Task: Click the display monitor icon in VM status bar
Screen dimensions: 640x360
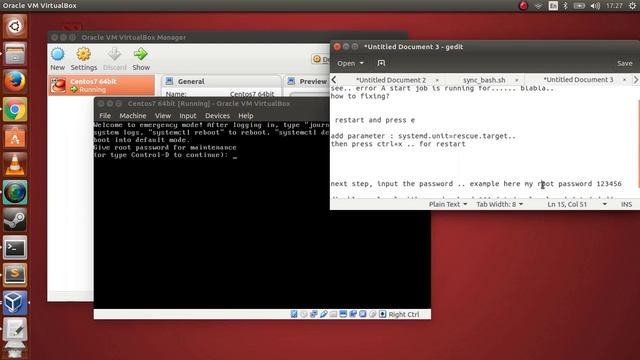Action: pyautogui.click(x=343, y=314)
